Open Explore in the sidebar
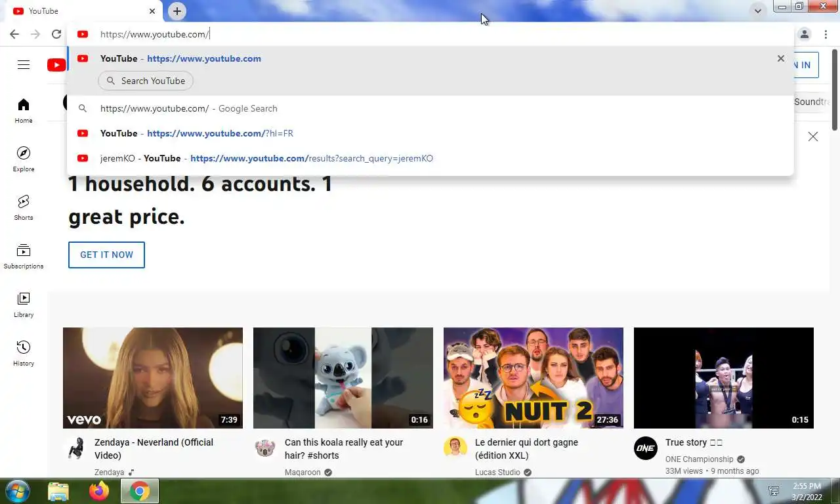840x504 pixels. [24, 159]
